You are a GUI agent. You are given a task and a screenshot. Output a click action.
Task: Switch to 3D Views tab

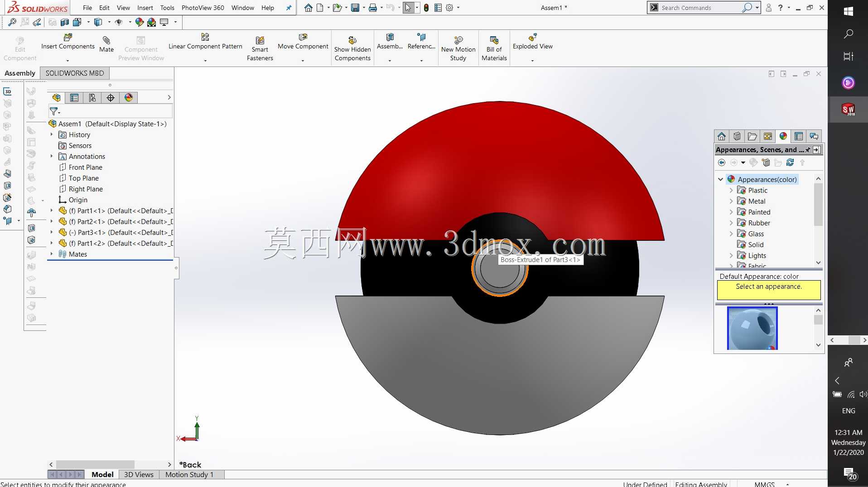click(139, 474)
